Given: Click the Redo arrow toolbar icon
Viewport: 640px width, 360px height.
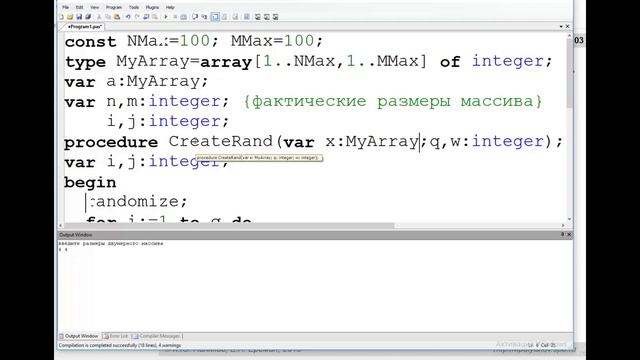Looking at the screenshot, I should pos(137,17).
